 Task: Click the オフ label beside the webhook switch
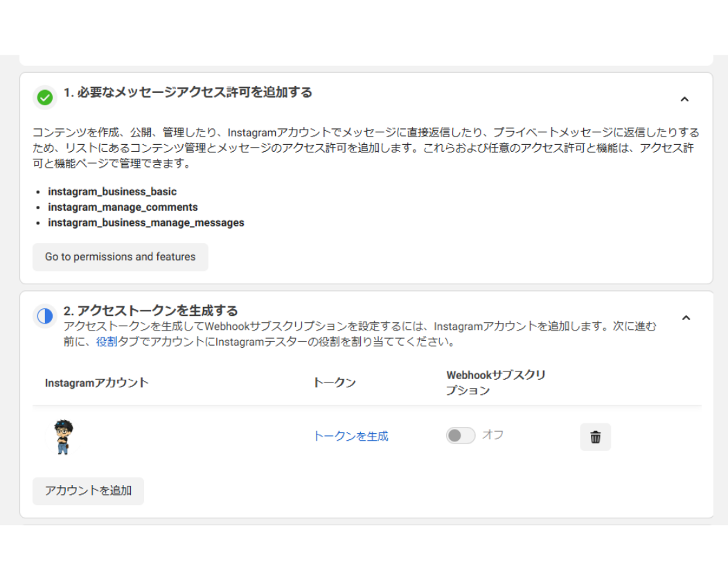[492, 435]
